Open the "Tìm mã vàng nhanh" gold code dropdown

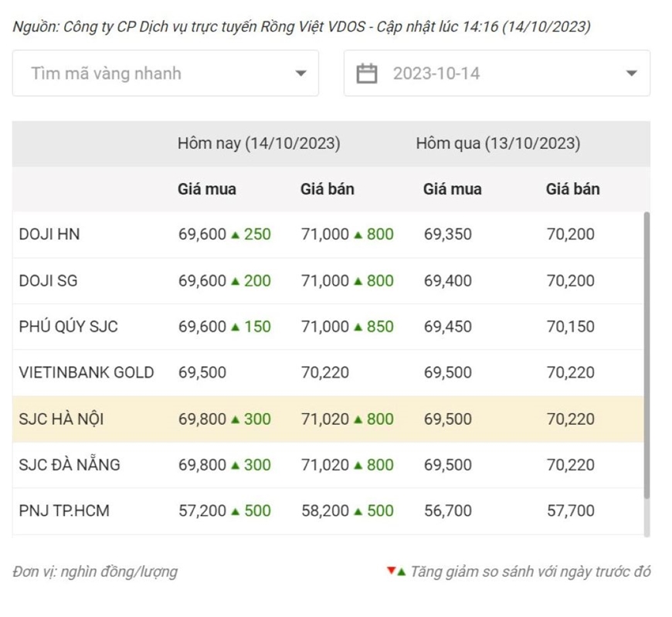[165, 73]
